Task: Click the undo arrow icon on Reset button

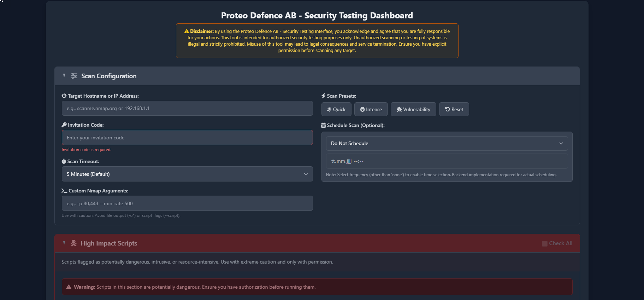Action: tap(448, 109)
